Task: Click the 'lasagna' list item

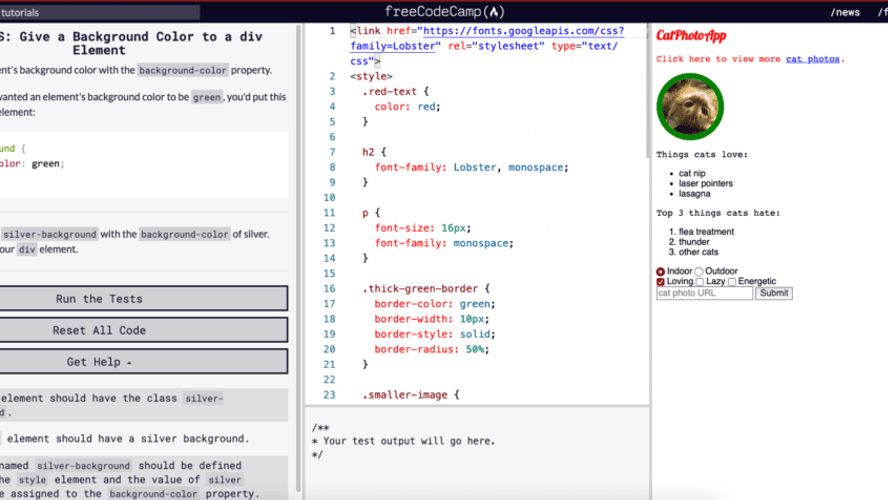Action: click(694, 194)
